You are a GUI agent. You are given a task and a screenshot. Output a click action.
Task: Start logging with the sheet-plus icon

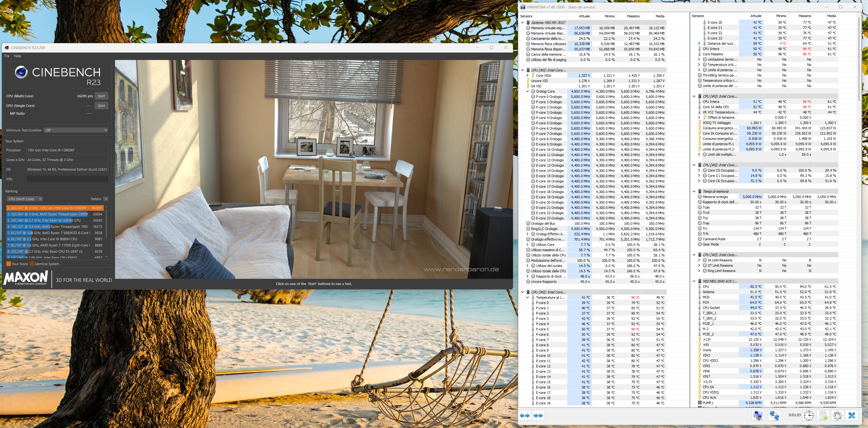click(x=823, y=416)
